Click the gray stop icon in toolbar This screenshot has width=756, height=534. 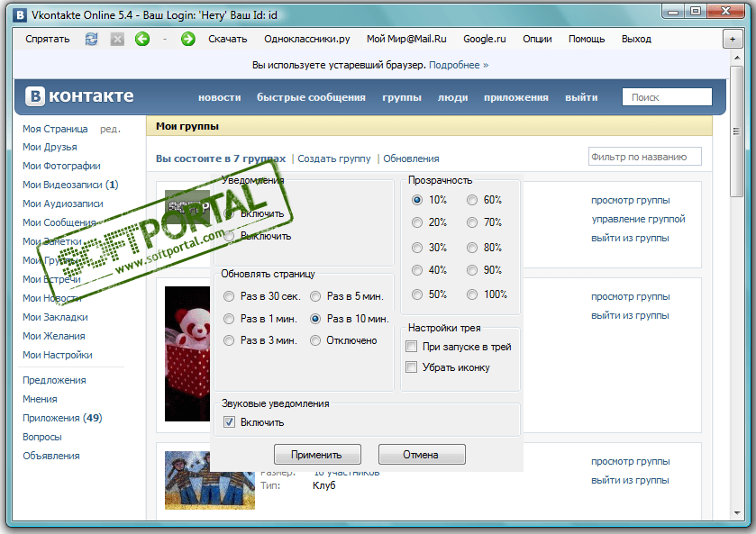[x=117, y=39]
